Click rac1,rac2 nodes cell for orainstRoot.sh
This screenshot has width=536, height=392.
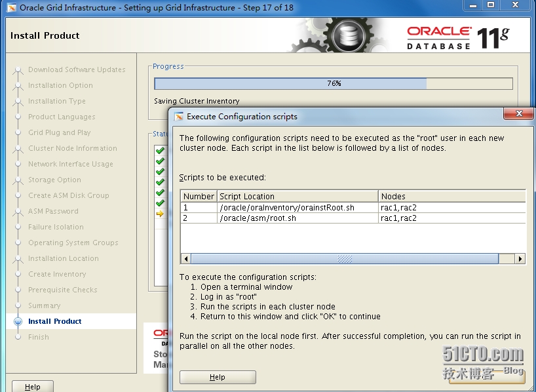(x=452, y=208)
